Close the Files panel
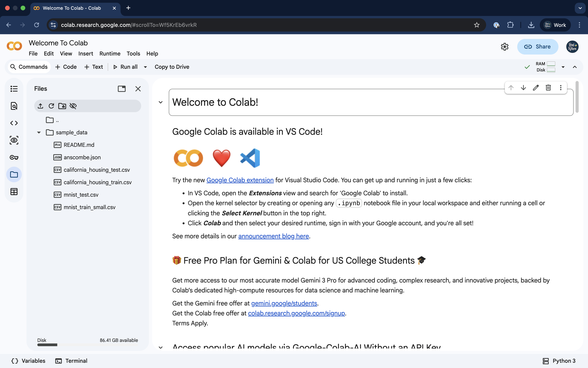 (x=138, y=89)
